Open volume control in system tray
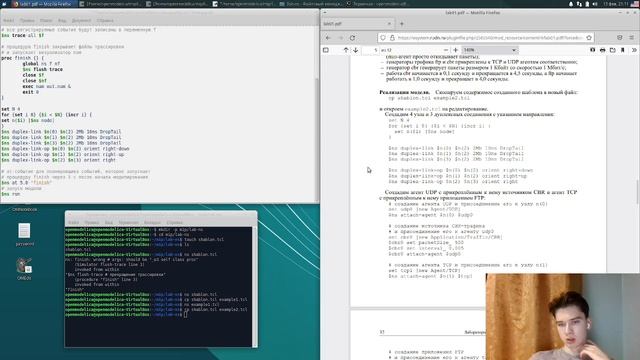The height and width of the screenshot is (360, 640). coord(595,4)
